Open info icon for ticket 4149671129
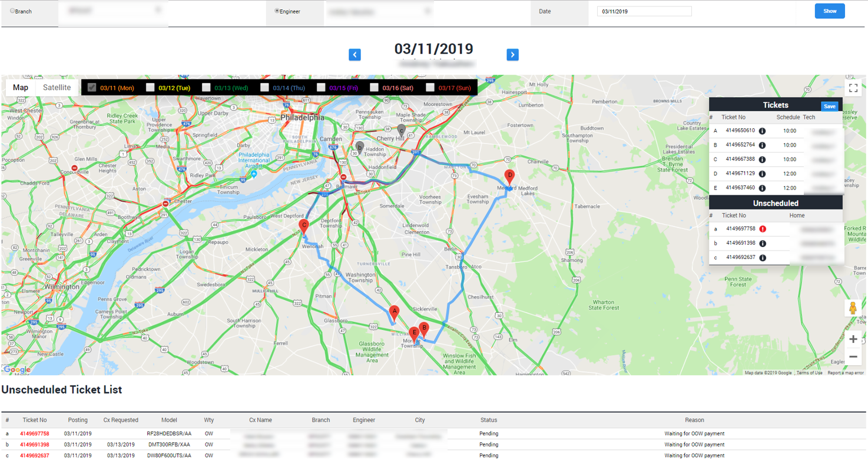 pos(762,174)
